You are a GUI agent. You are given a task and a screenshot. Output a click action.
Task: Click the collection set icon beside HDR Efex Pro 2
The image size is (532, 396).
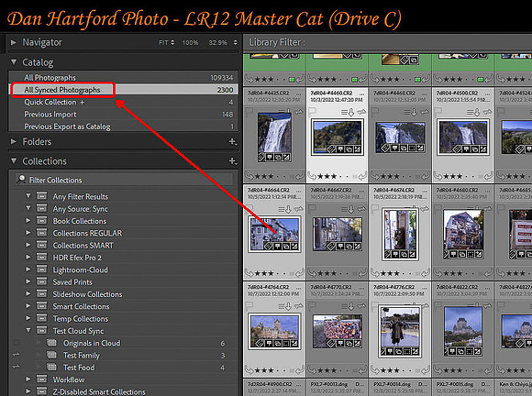coord(41,258)
